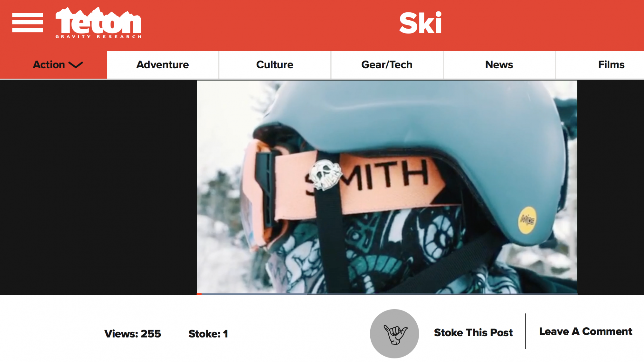Switch to the Adventure tab
644x362 pixels.
click(163, 65)
